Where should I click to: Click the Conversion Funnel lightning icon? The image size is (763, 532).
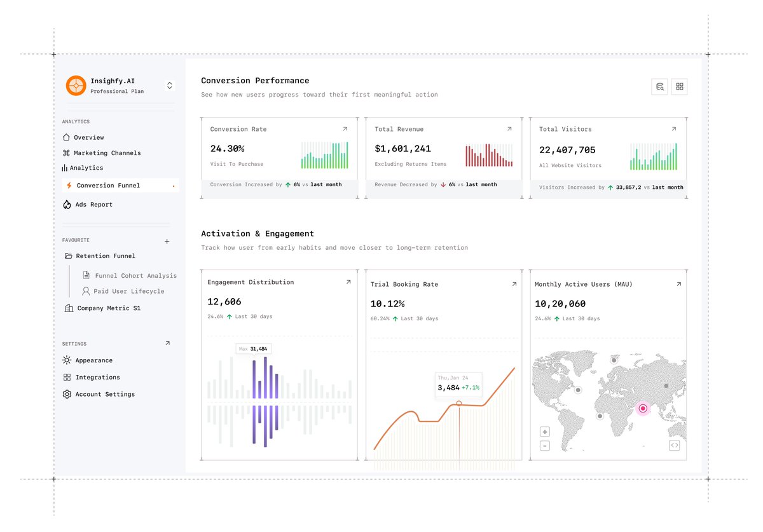click(x=69, y=186)
